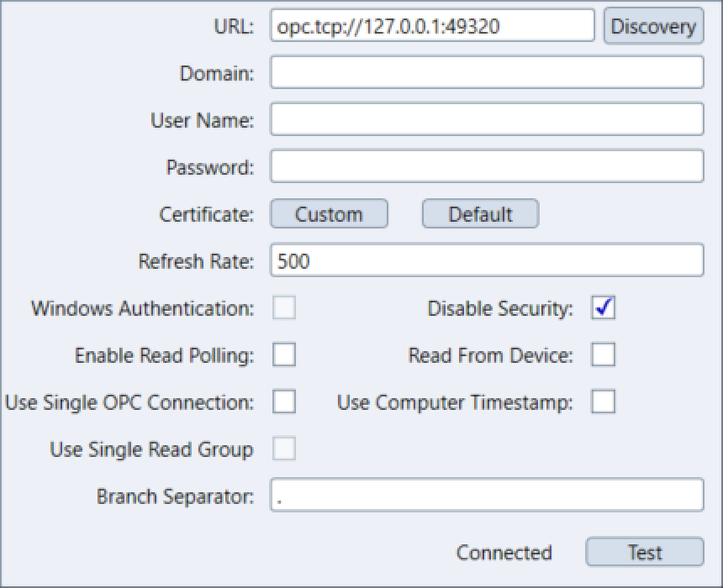Choose the Custom certificate button

click(x=329, y=214)
